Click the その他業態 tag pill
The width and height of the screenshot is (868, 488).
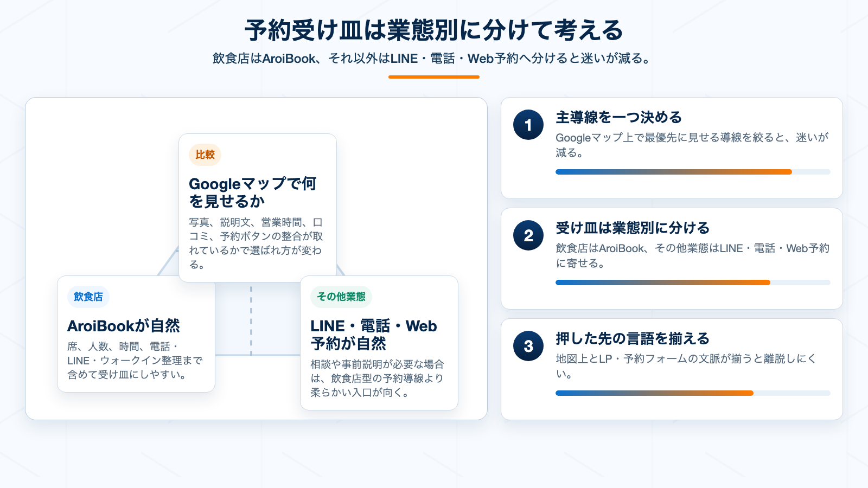coord(341,297)
